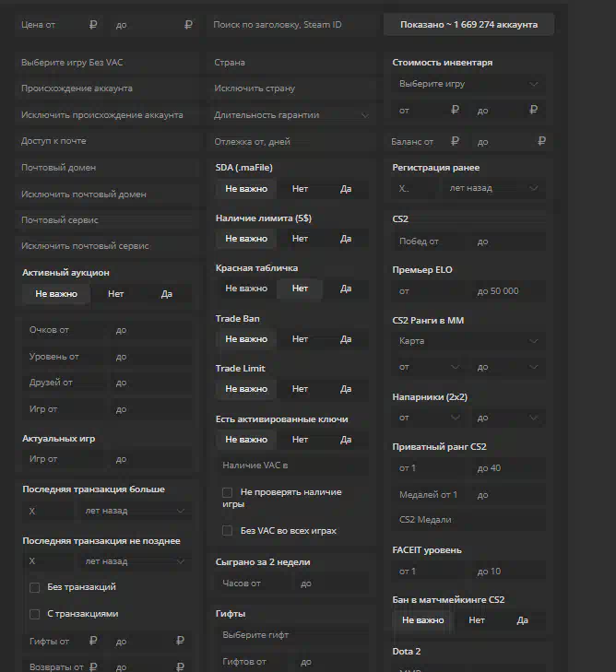Image resolution: width=616 pixels, height=672 pixels.
Task: Click the 'Показано ~ 1 669 274 аккаунта' button
Action: [x=468, y=25]
